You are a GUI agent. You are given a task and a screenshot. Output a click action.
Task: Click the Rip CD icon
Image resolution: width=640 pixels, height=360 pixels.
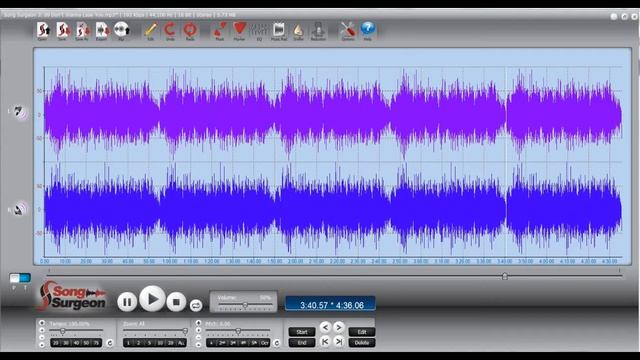[121, 31]
